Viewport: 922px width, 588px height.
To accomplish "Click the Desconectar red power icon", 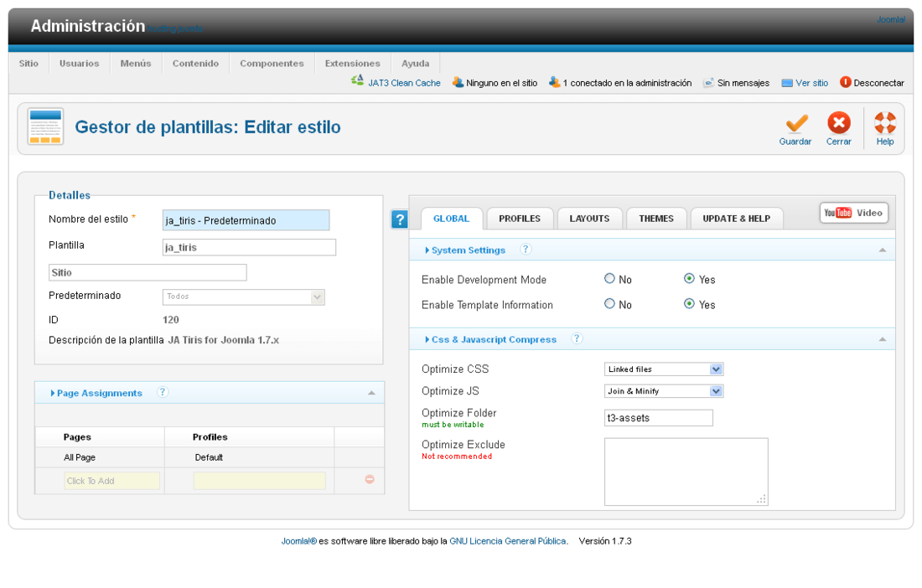I will (846, 82).
